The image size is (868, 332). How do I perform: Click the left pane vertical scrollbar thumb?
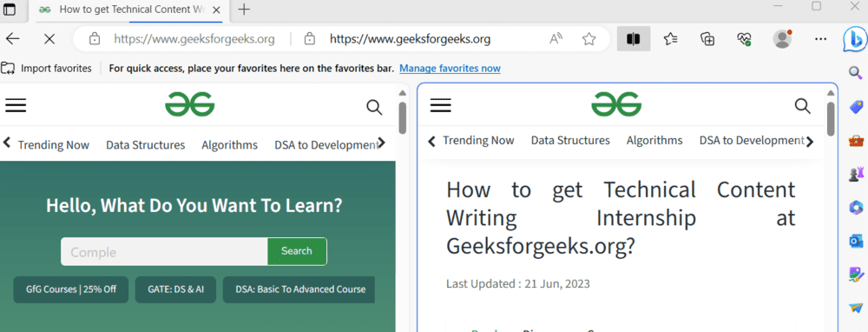click(x=403, y=118)
